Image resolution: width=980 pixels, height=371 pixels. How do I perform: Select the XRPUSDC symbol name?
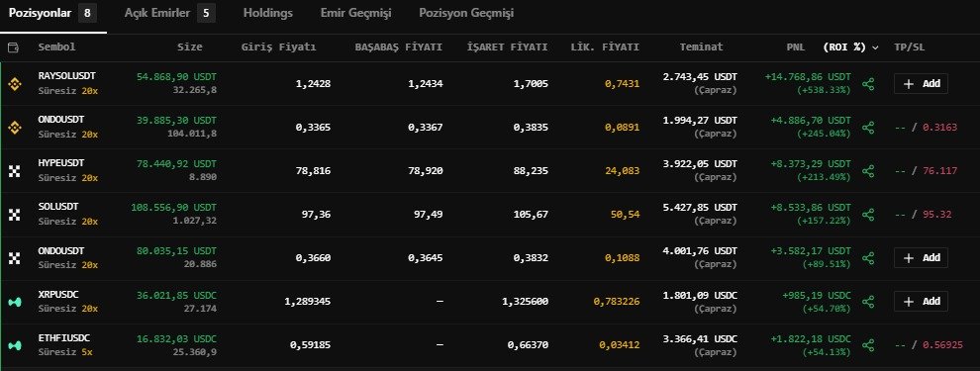click(x=58, y=294)
